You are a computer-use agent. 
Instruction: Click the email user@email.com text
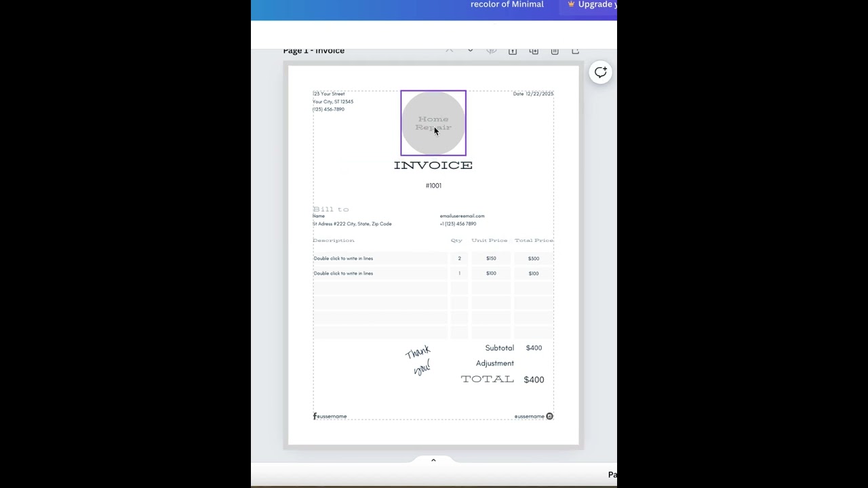[462, 216]
